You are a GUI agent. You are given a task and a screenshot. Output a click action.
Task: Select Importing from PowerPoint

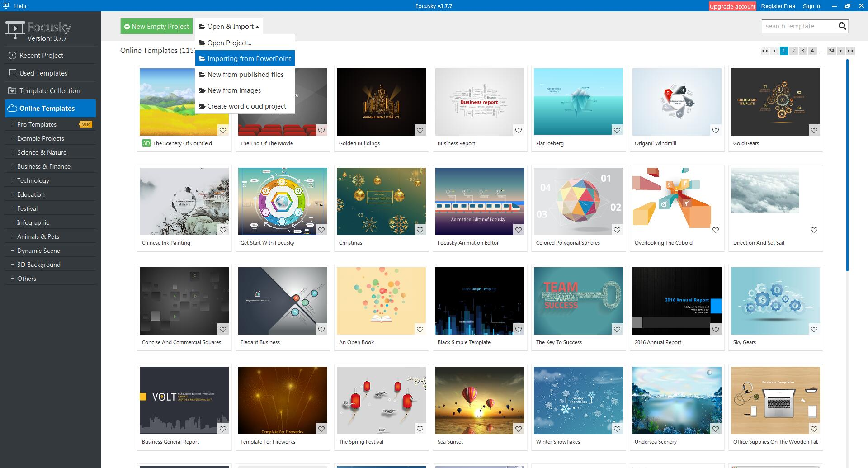point(245,59)
